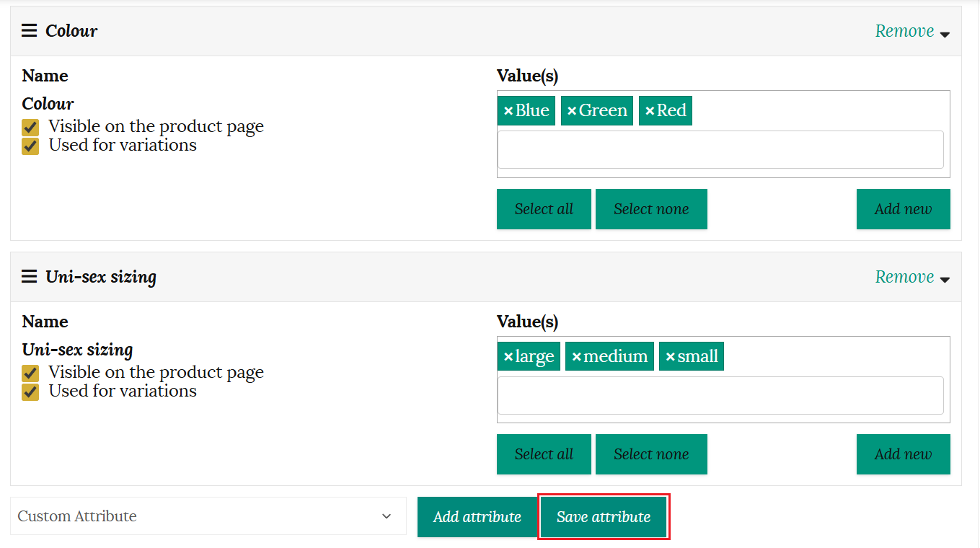Remove the Red colour value tag
Viewport: 980px width, 548px height.
tap(650, 111)
